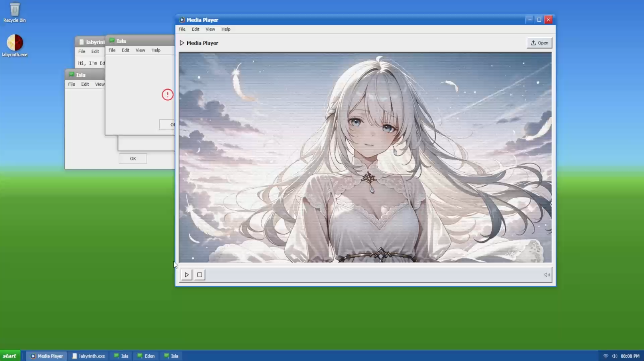
Task: Click the system tray volume icon
Action: (x=614, y=356)
